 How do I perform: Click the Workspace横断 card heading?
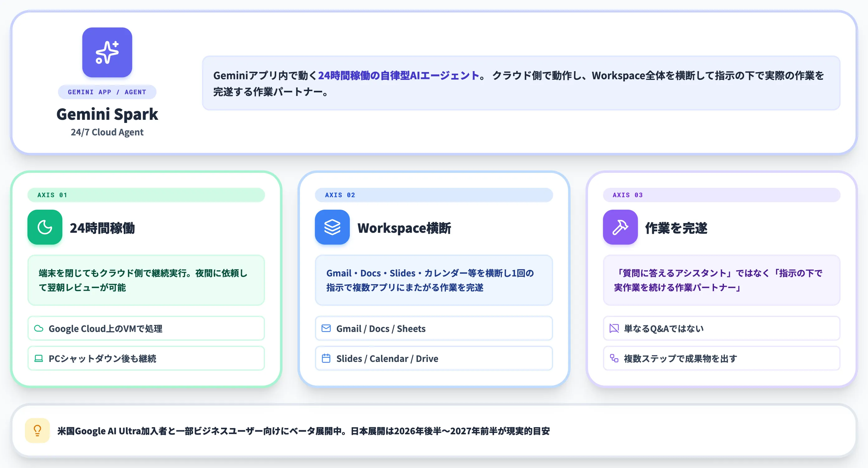404,228
